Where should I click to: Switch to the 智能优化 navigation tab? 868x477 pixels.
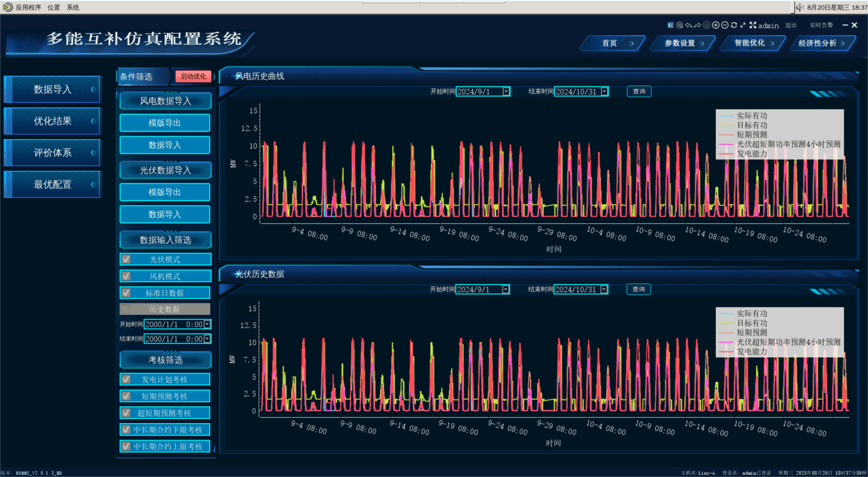tap(753, 43)
